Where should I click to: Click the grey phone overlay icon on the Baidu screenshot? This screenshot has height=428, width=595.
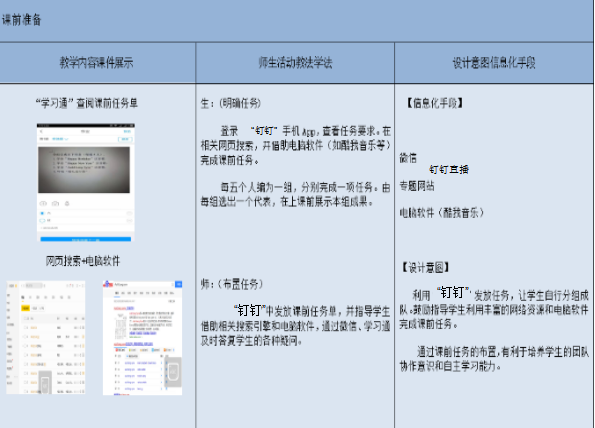[173, 372]
